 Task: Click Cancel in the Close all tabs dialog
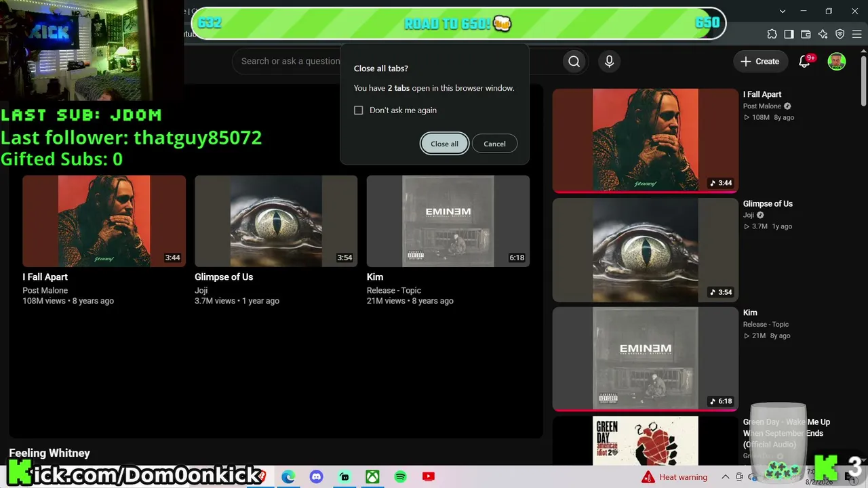click(494, 144)
